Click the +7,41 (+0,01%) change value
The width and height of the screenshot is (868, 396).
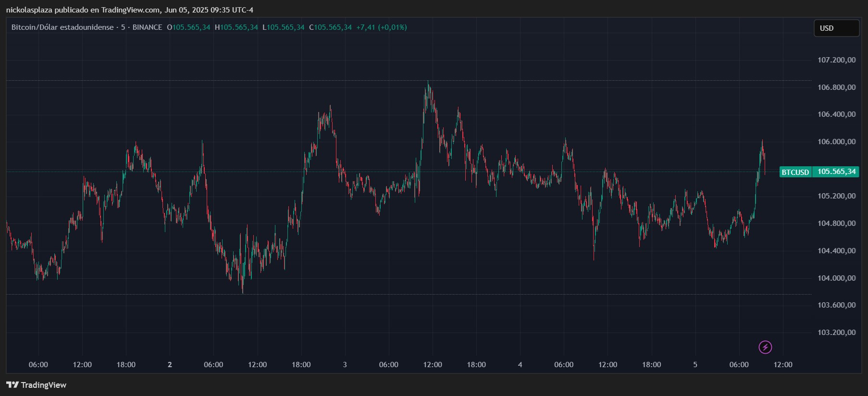pyautogui.click(x=381, y=27)
